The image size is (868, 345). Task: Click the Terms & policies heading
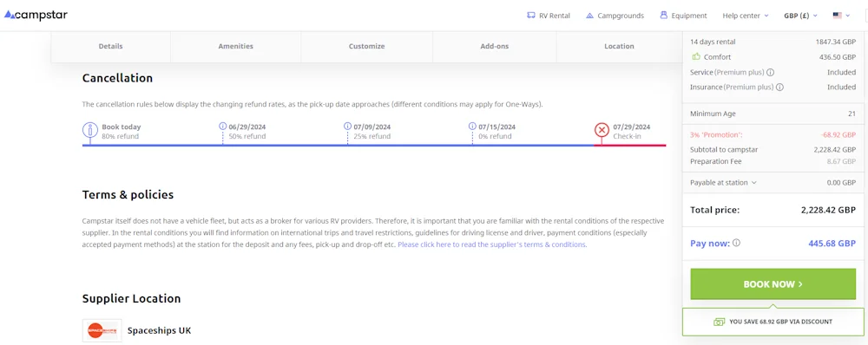point(128,195)
